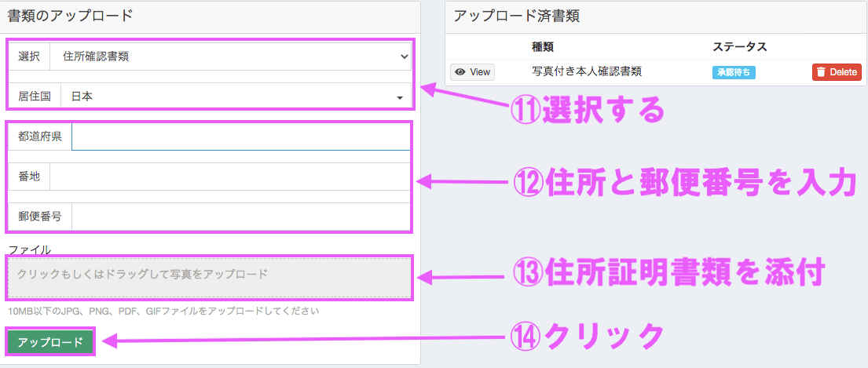Screen dimensions: 868x368
Task: Click the file upload drop area
Action: 209,279
